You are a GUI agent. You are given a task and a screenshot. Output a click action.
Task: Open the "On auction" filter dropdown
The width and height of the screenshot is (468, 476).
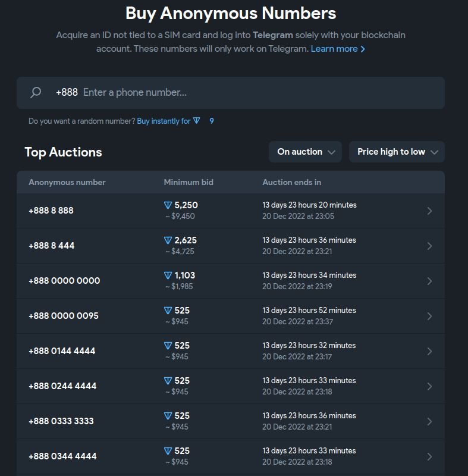(305, 152)
